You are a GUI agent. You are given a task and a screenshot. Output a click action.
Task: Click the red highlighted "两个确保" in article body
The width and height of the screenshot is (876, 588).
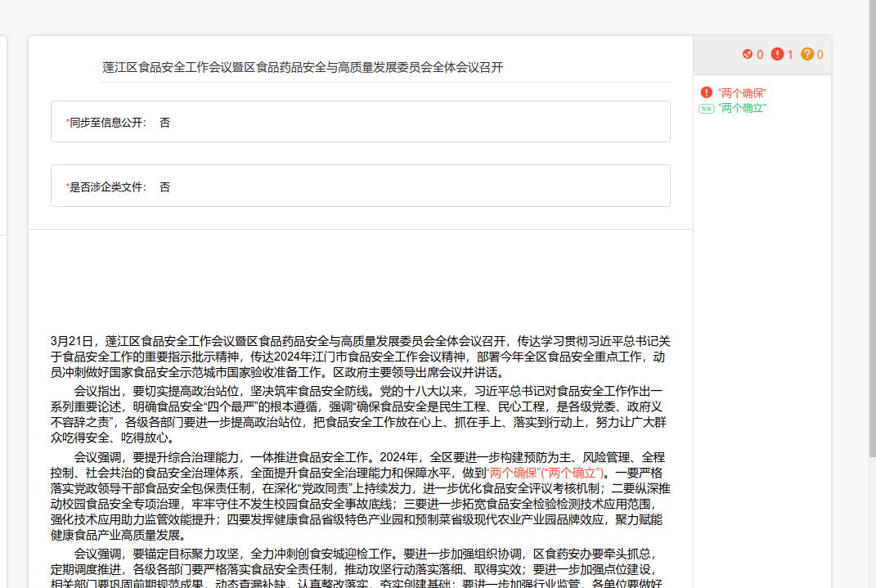[513, 473]
